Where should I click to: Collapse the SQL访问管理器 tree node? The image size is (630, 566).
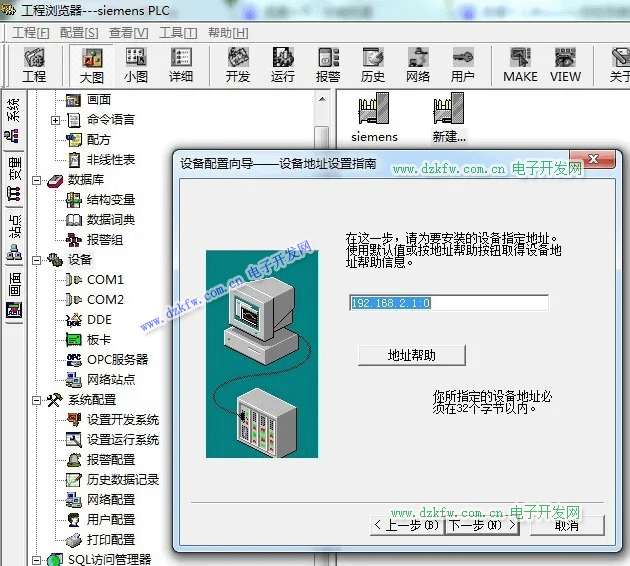coord(37,560)
